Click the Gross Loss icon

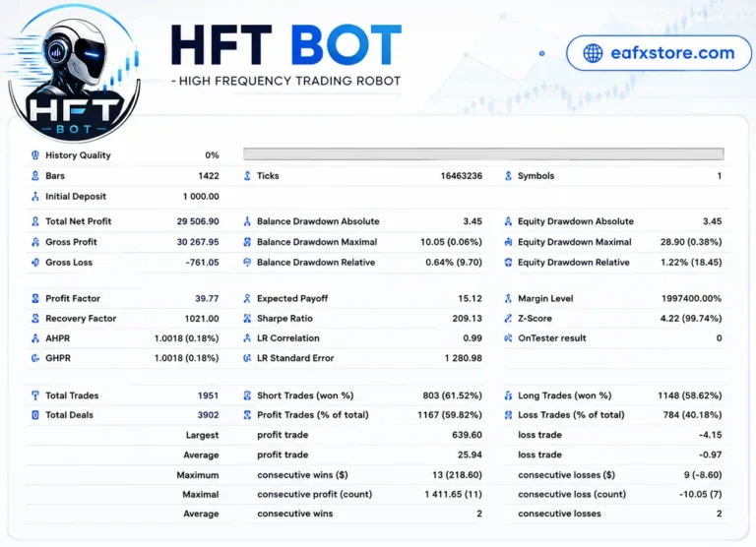point(35,262)
